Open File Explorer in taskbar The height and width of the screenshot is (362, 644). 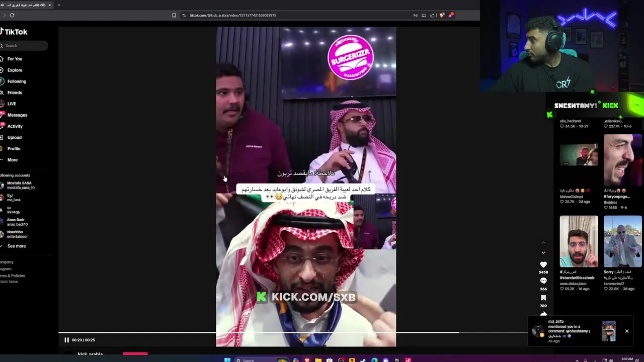pyautogui.click(x=318, y=360)
